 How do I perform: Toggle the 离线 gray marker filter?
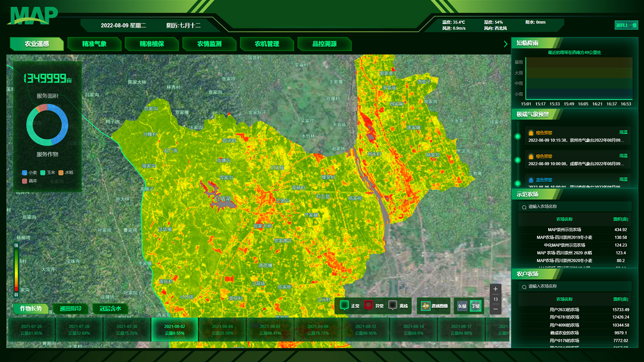point(392,306)
